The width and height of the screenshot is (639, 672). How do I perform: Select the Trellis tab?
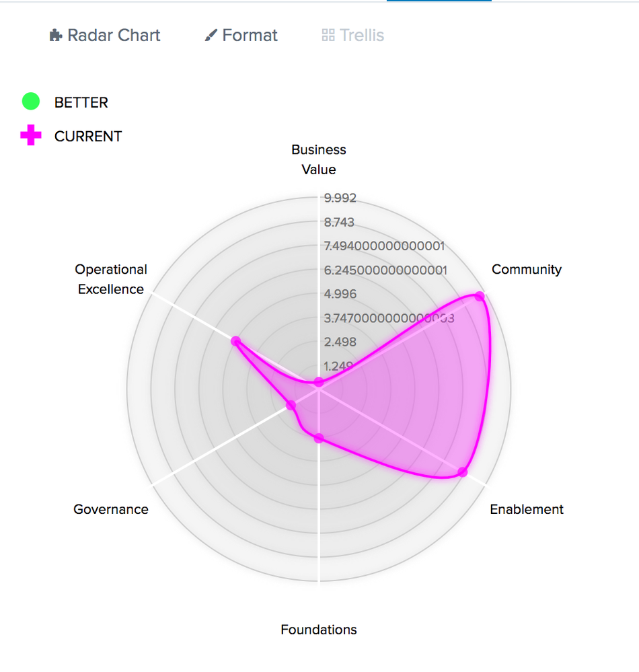point(354,36)
